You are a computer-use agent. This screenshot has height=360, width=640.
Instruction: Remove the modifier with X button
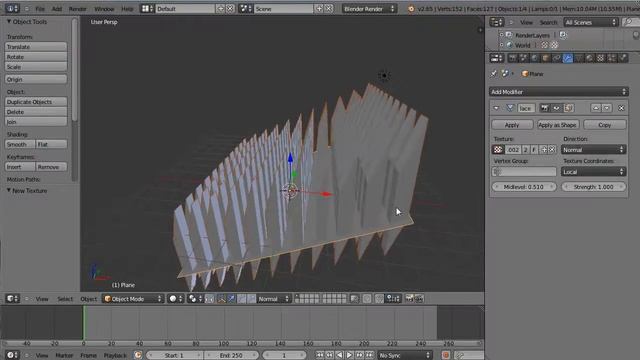pyautogui.click(x=621, y=108)
